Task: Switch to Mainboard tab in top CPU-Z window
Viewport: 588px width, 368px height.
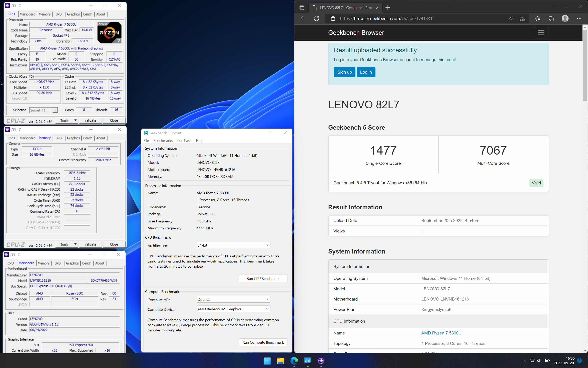Action: (27, 14)
